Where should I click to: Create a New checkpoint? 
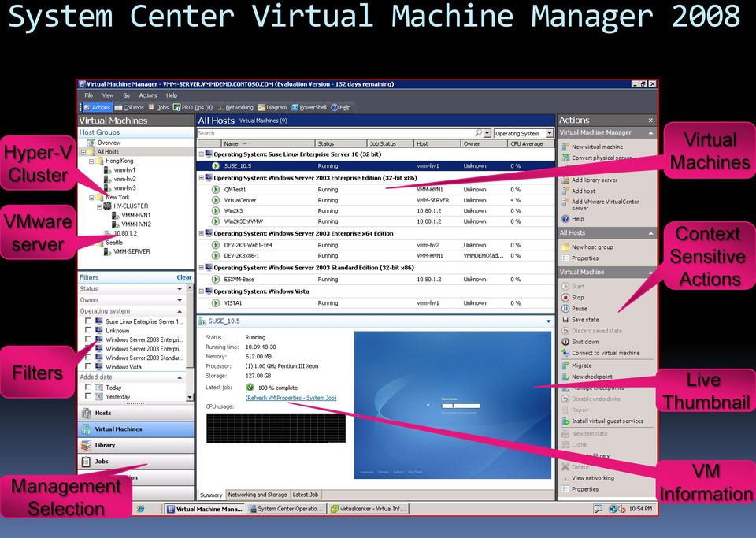587,377
